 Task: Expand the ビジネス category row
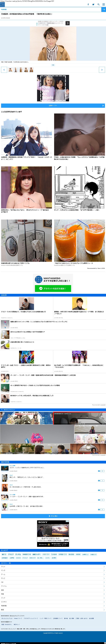(53, 602)
